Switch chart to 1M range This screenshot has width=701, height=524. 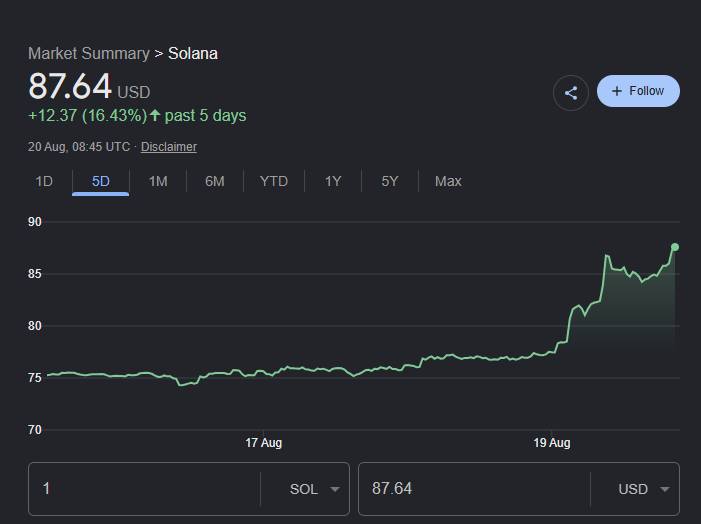(158, 181)
